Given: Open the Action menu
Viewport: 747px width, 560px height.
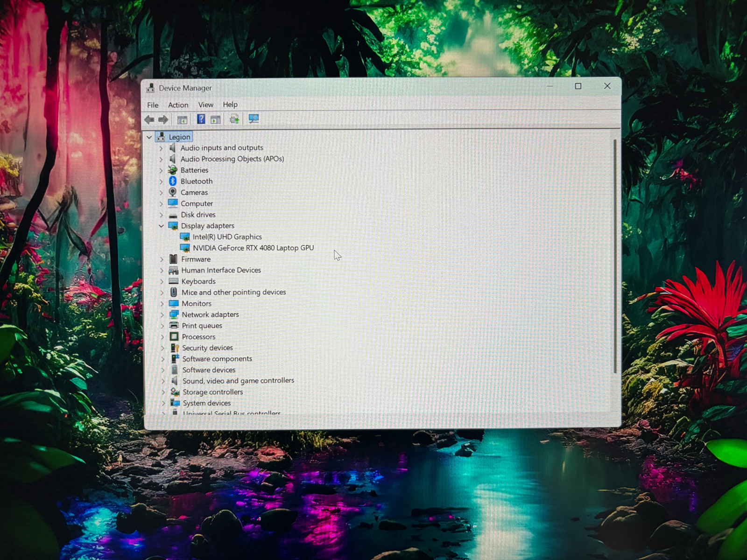Looking at the screenshot, I should [178, 105].
